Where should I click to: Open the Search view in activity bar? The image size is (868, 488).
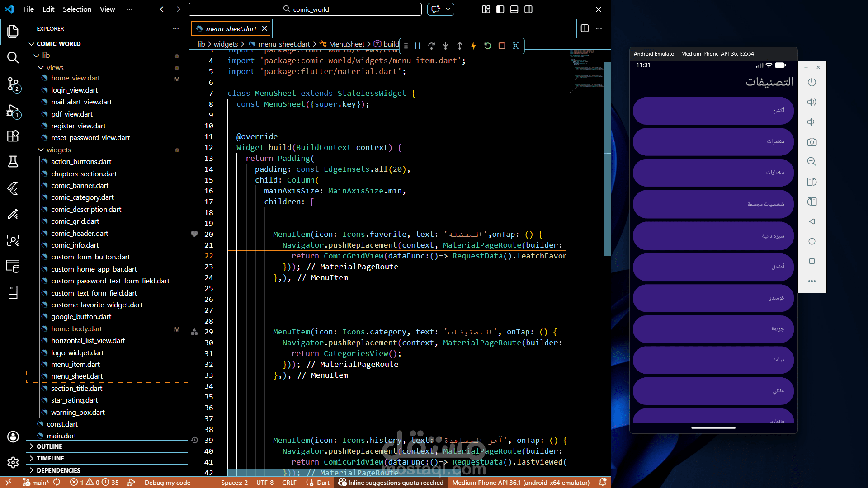(x=13, y=57)
